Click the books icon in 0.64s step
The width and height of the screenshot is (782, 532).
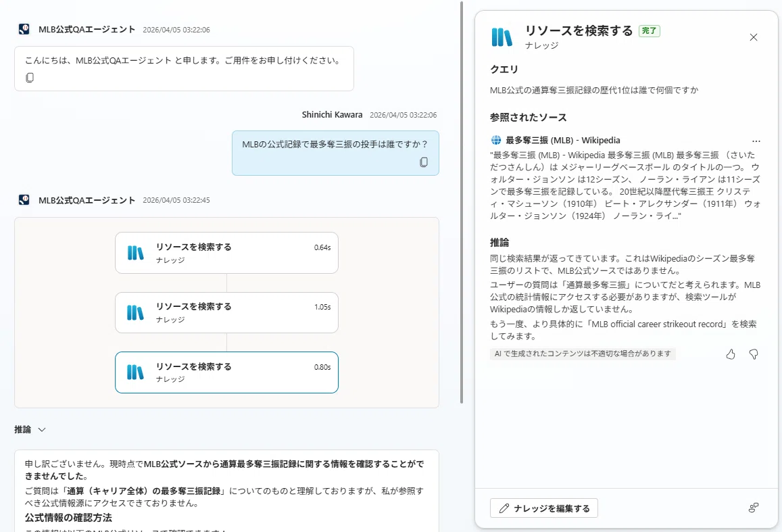click(135, 253)
